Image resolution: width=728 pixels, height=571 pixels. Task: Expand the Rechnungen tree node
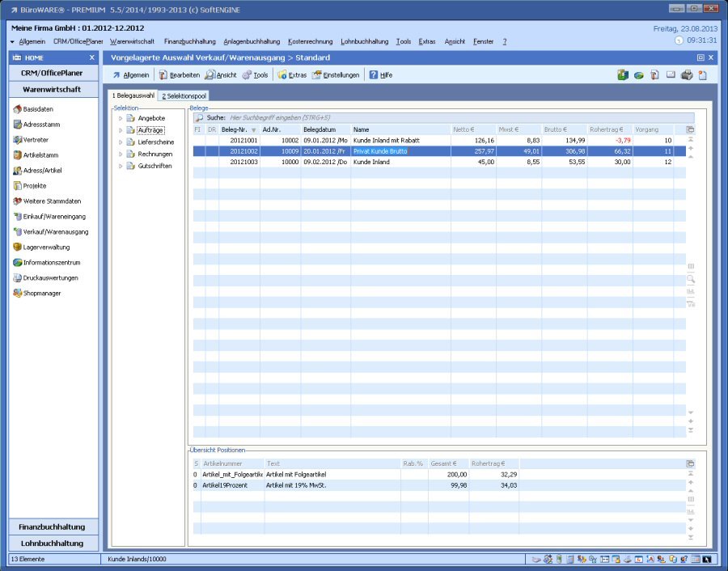[121, 154]
